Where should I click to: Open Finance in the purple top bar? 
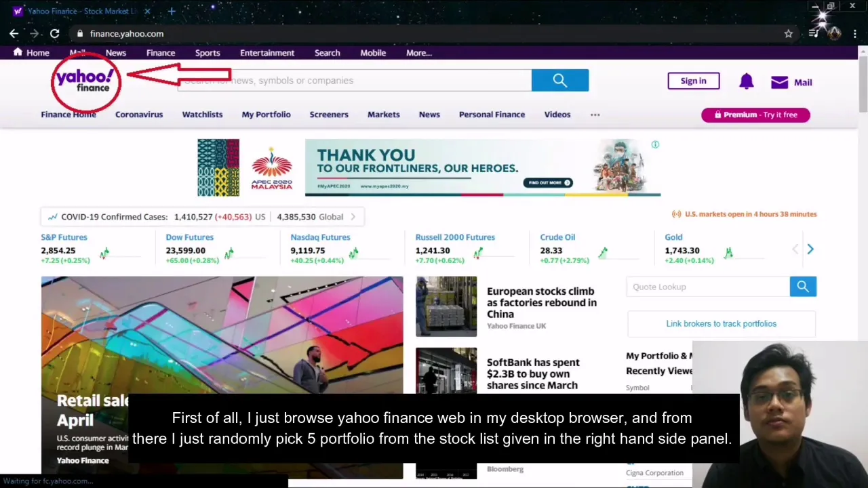pos(161,53)
